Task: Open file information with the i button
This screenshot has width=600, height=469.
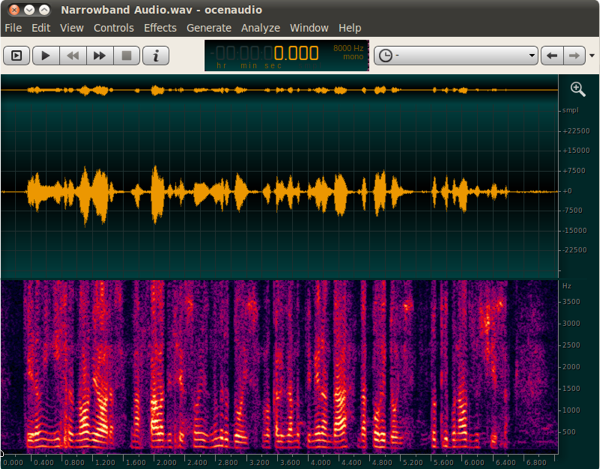Action: [x=156, y=56]
